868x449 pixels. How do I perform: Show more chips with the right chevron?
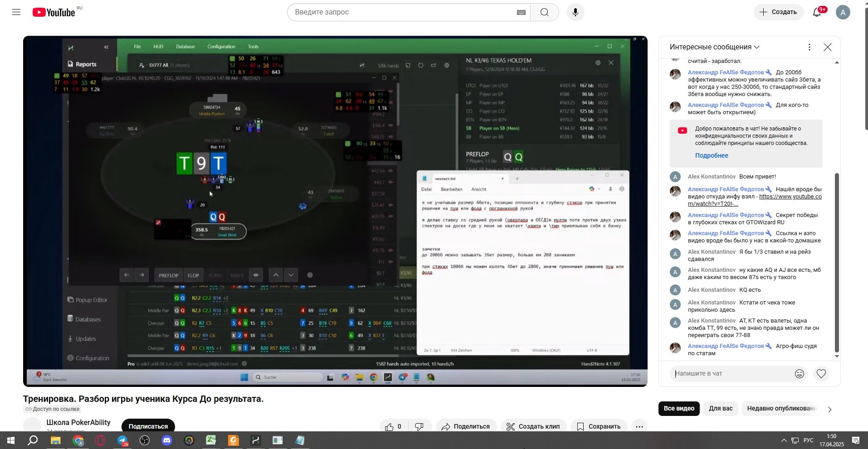click(830, 410)
